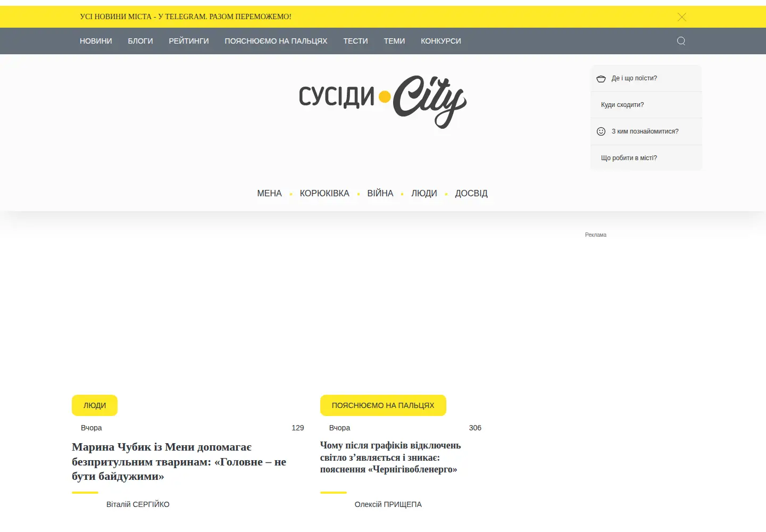Switch to the МЕНА category
766x532 pixels.
pyautogui.click(x=269, y=194)
